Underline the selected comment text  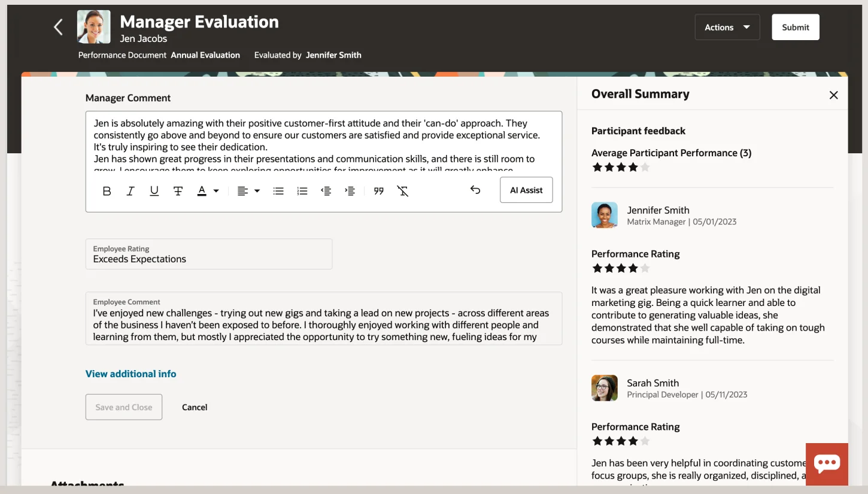tap(154, 191)
